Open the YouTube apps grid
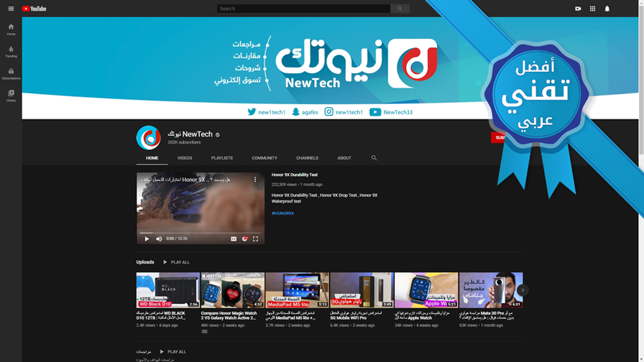Viewport: 644px width, 362px height. (592, 9)
